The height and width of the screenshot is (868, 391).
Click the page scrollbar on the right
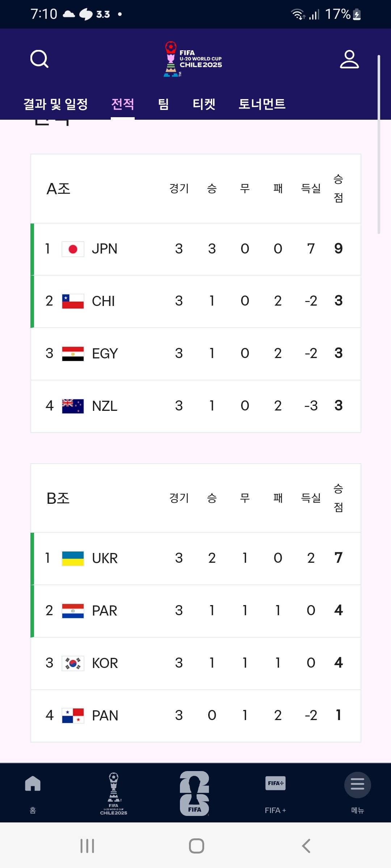point(379,145)
